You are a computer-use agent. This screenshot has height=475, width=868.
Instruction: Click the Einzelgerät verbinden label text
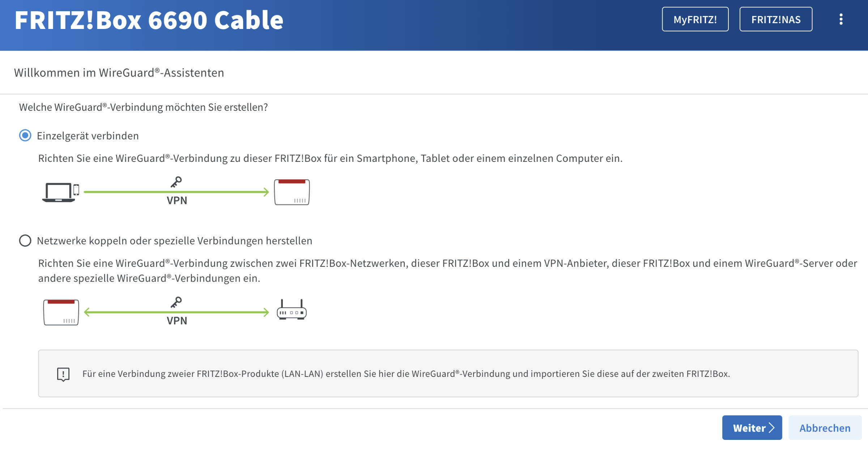(88, 136)
